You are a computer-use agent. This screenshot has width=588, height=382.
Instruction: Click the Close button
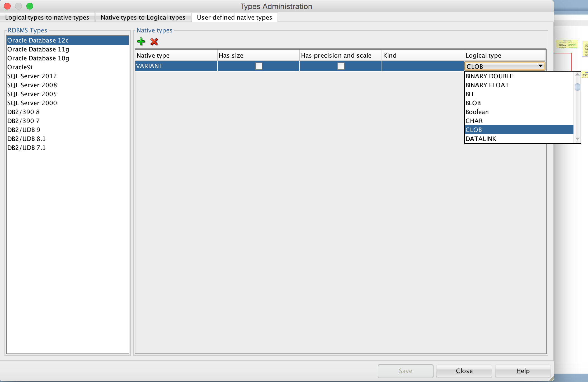point(464,371)
